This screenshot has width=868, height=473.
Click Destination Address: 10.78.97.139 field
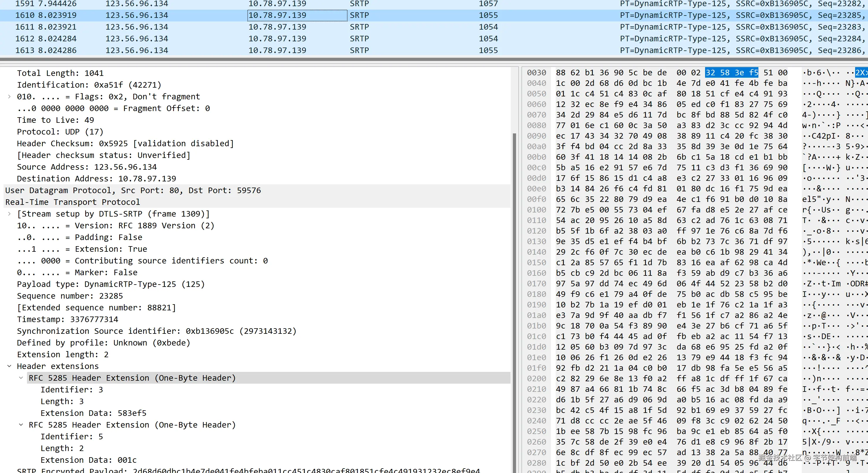pyautogui.click(x=96, y=178)
